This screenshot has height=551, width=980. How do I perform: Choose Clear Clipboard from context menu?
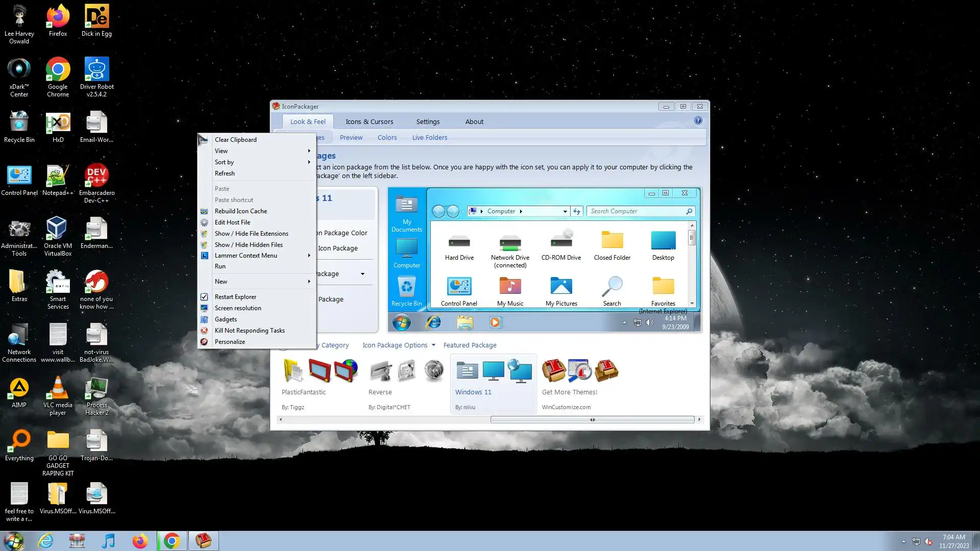click(235, 140)
